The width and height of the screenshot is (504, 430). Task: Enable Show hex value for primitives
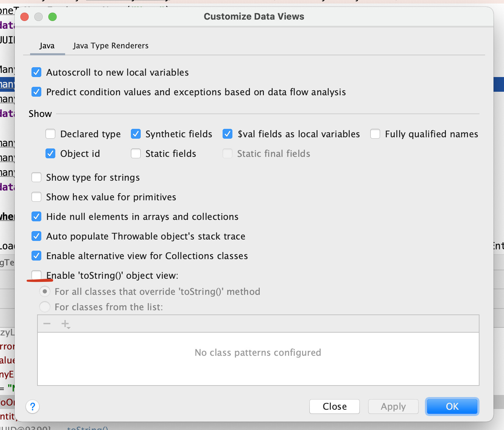point(36,197)
